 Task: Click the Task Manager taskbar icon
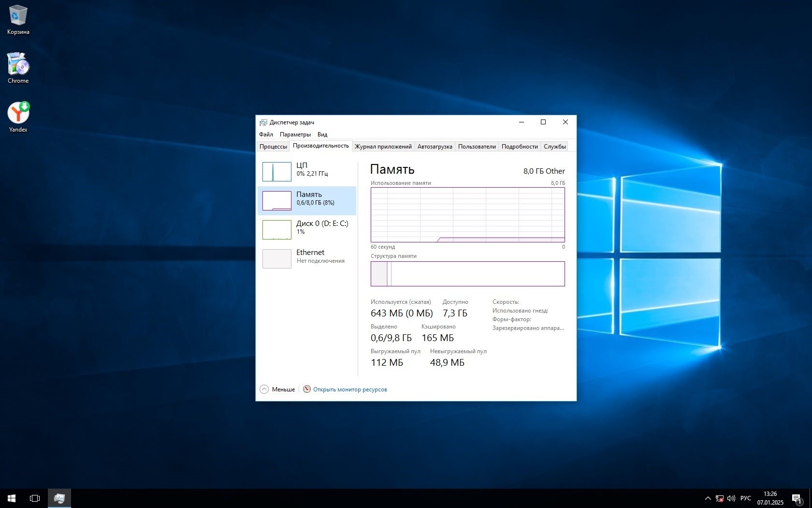click(x=59, y=498)
